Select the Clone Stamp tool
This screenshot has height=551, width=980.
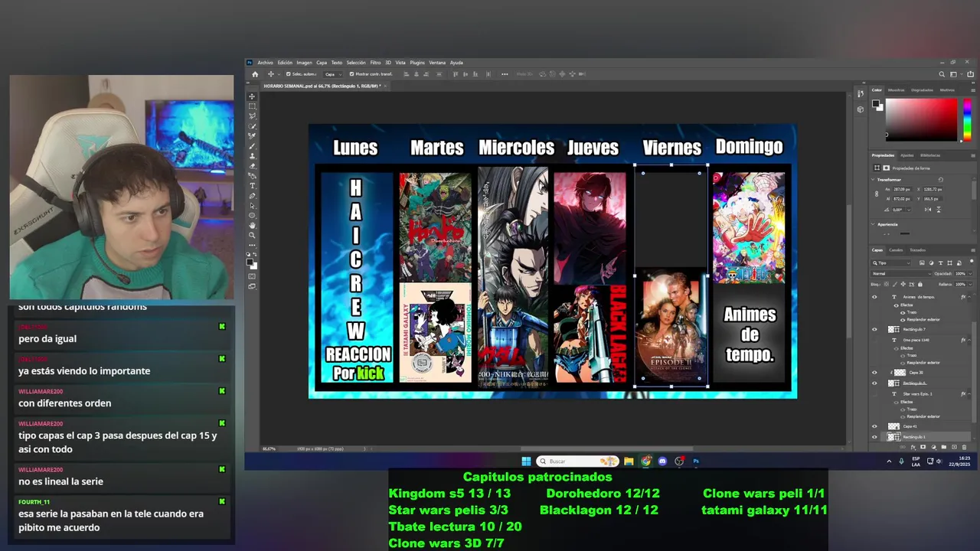click(252, 155)
